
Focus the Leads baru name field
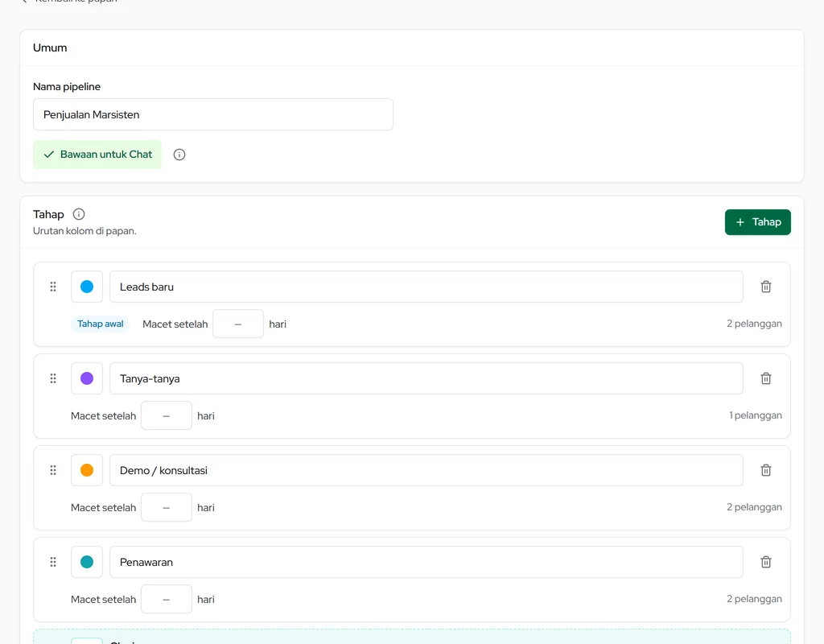(426, 287)
